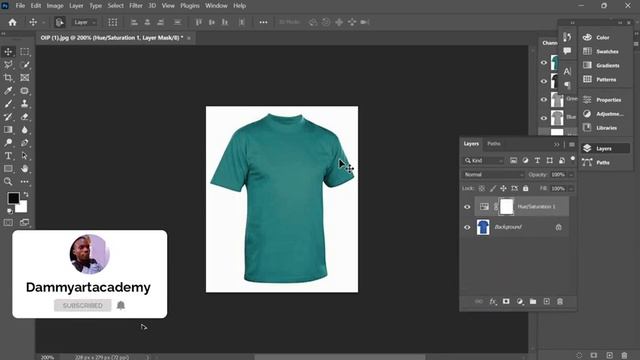Open the Select menu

[x=116, y=6]
